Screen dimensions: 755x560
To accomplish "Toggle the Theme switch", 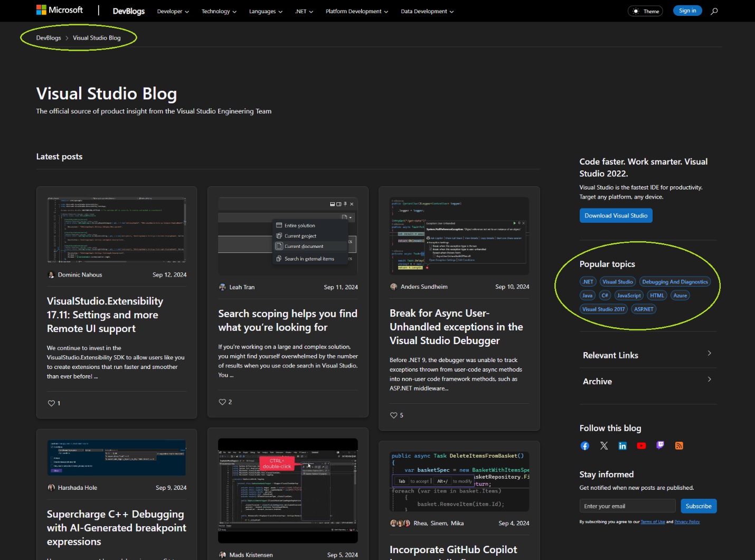I will [x=645, y=11].
